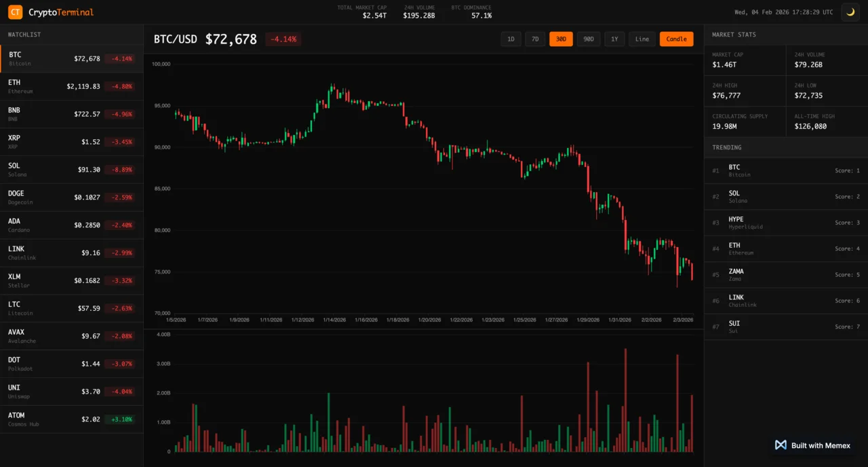Switch chart to 1D timeframe
Screen dimensions: 868x467
tap(511, 39)
